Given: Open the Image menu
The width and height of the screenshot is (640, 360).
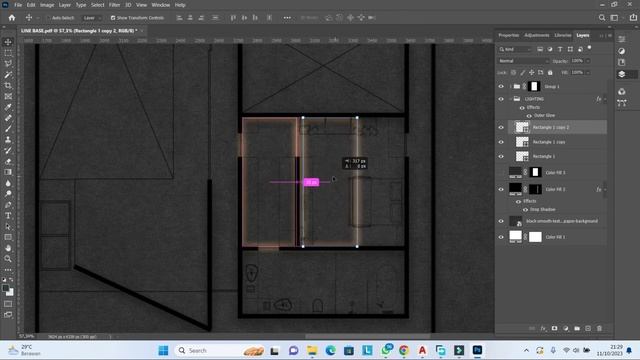Looking at the screenshot, I should click(x=47, y=5).
